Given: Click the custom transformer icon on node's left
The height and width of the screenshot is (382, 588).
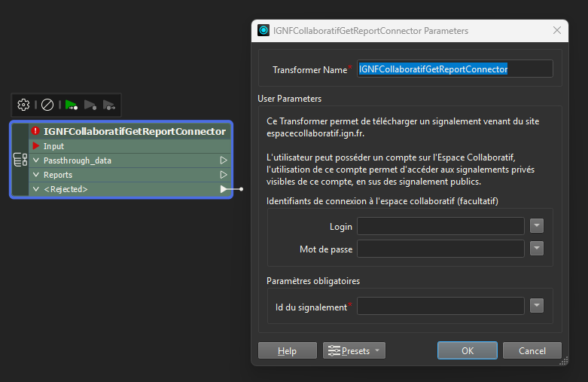Looking at the screenshot, I should (20, 160).
